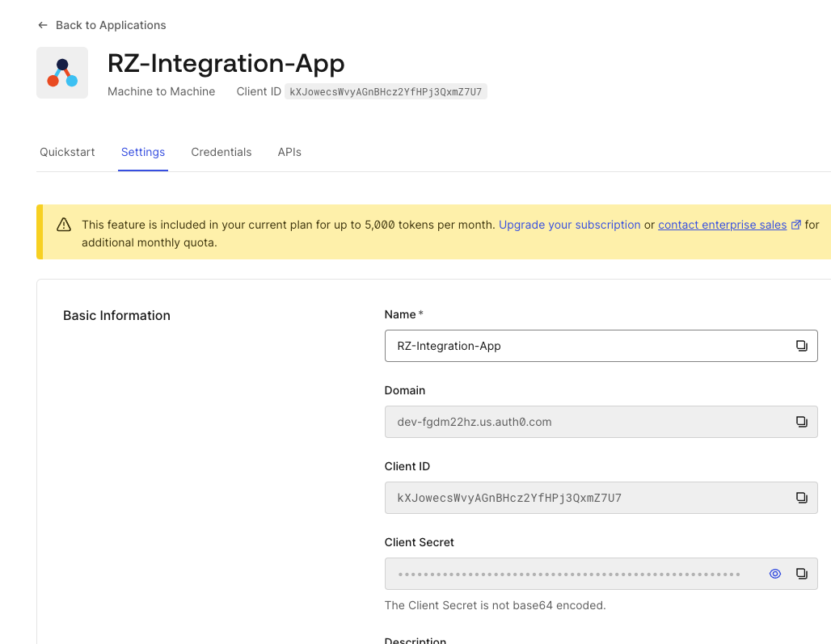Select the Client ID chip in the header
The height and width of the screenshot is (644, 831).
386,92
